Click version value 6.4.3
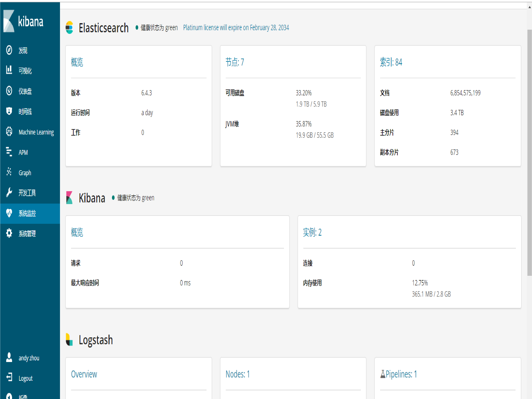This screenshot has width=532, height=399. 147,93
